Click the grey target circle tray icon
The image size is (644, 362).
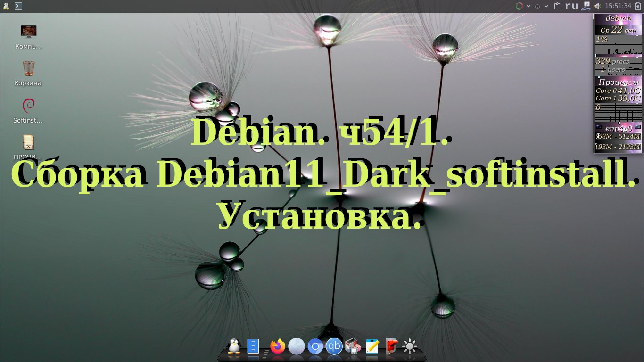tap(537, 6)
